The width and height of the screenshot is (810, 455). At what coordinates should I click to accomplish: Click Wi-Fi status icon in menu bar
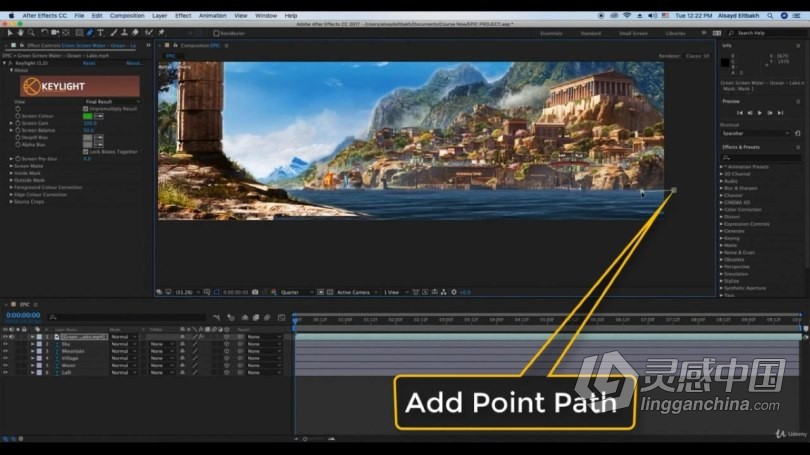(x=627, y=16)
